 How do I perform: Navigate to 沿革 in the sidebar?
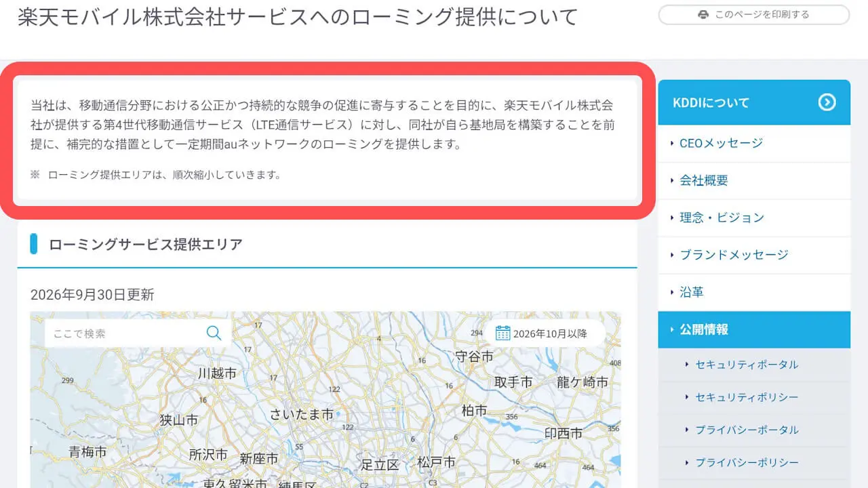click(754, 292)
